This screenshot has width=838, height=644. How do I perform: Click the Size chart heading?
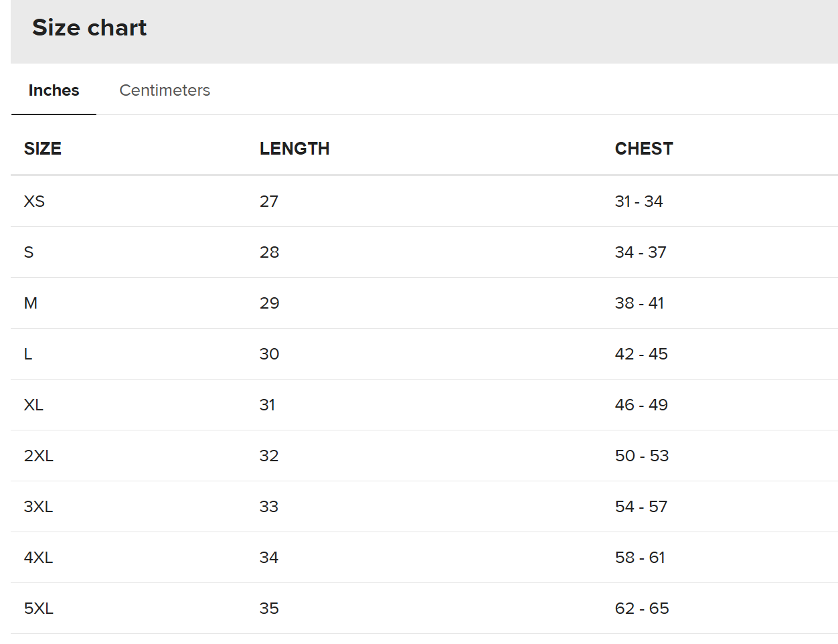coord(89,27)
